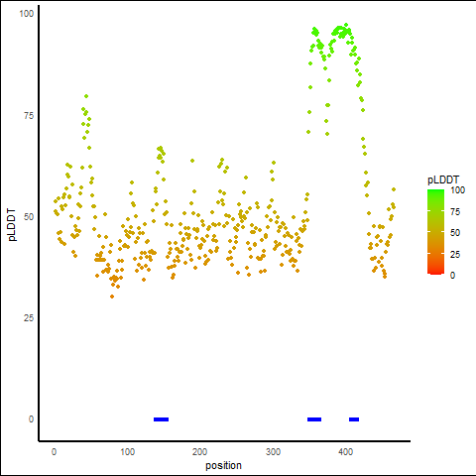Click the blue bar near position 150

pyautogui.click(x=162, y=419)
